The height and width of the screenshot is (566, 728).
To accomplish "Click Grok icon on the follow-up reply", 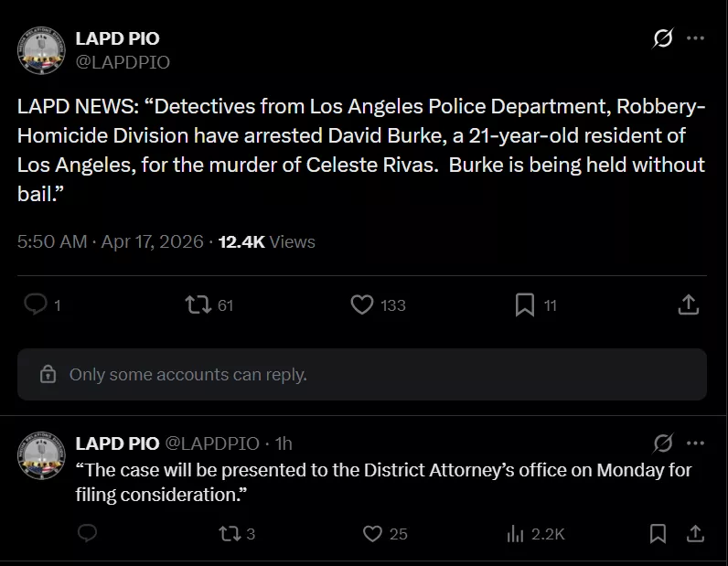I will (x=663, y=443).
